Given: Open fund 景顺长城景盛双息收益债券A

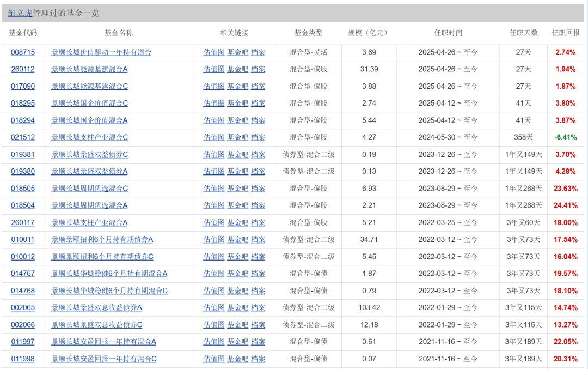Looking at the screenshot, I should tap(97, 308).
